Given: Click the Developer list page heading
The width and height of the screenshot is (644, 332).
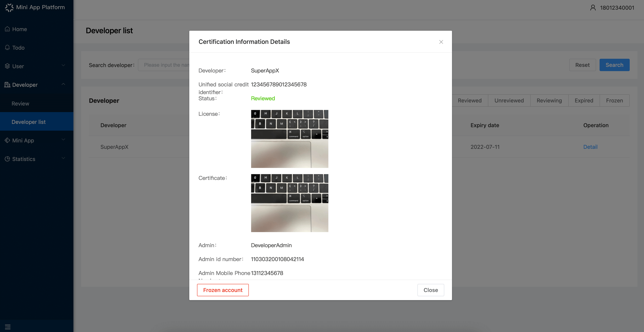Looking at the screenshot, I should click(109, 31).
